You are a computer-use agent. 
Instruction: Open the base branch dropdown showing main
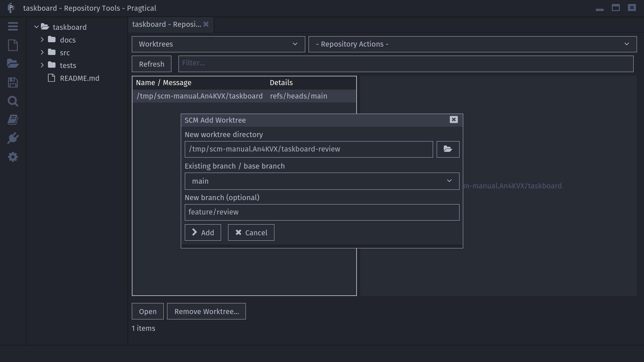(x=322, y=181)
